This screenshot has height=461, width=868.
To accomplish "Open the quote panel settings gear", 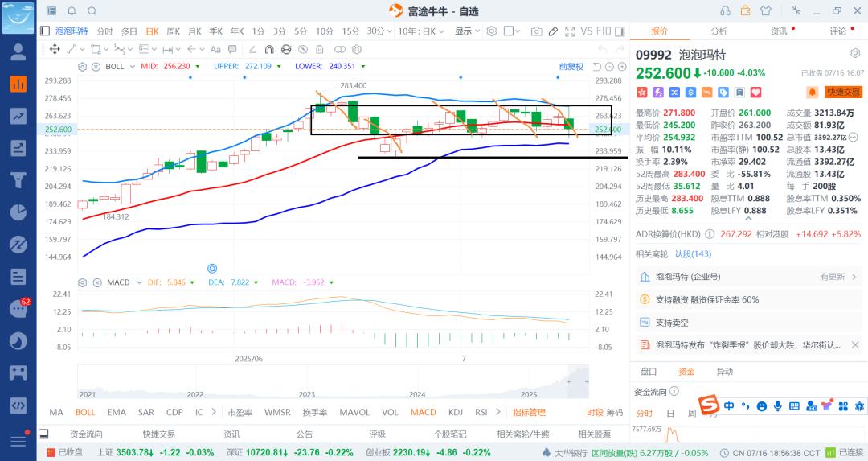I will pos(855,53).
